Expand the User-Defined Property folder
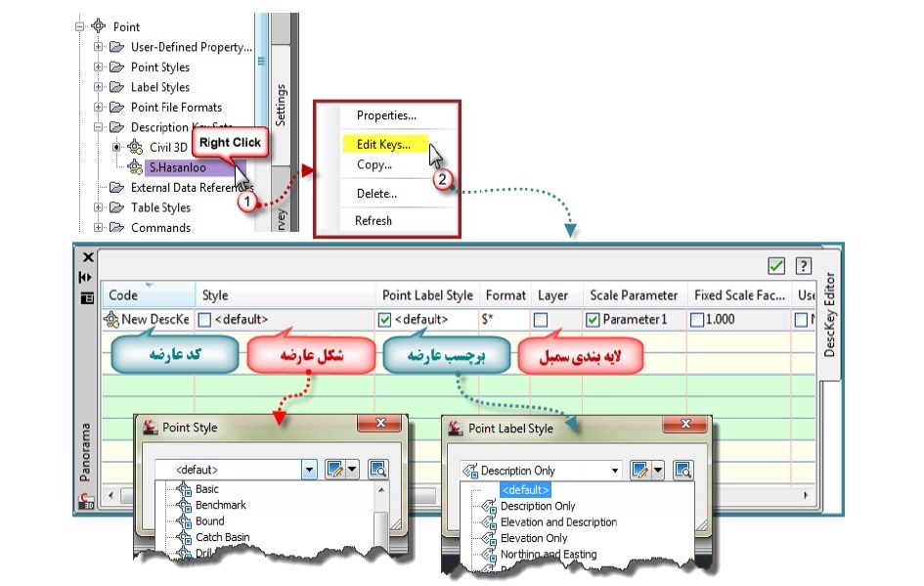Screen dimensions: 924x586 (99, 47)
